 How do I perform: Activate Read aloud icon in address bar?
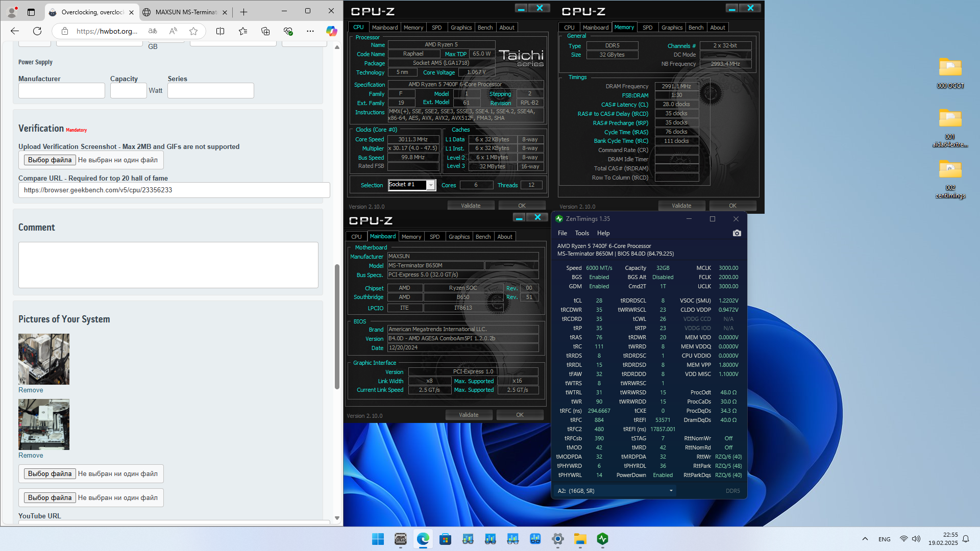pos(173,31)
